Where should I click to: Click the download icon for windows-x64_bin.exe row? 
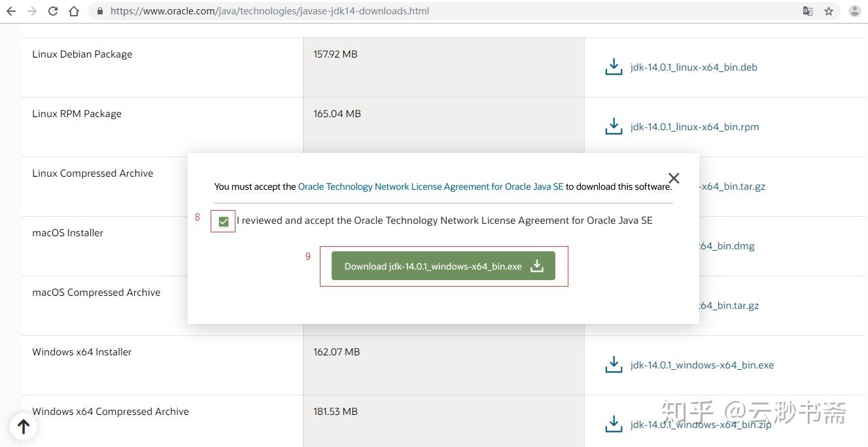[614, 365]
